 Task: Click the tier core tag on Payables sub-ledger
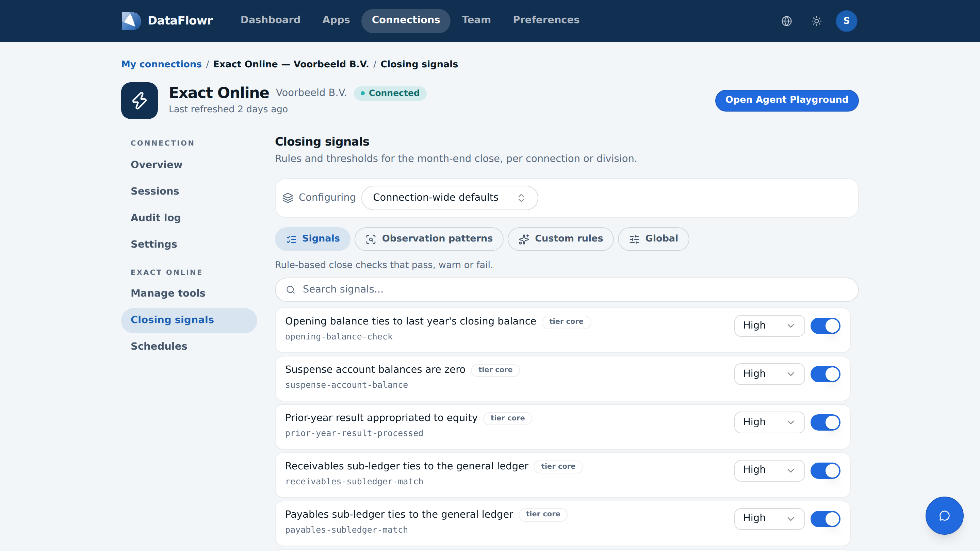coord(543,514)
